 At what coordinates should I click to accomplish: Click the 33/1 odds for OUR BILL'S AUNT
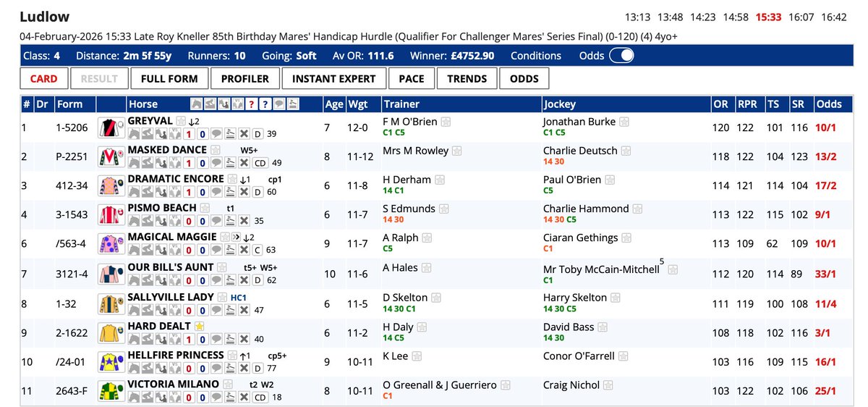pos(827,274)
